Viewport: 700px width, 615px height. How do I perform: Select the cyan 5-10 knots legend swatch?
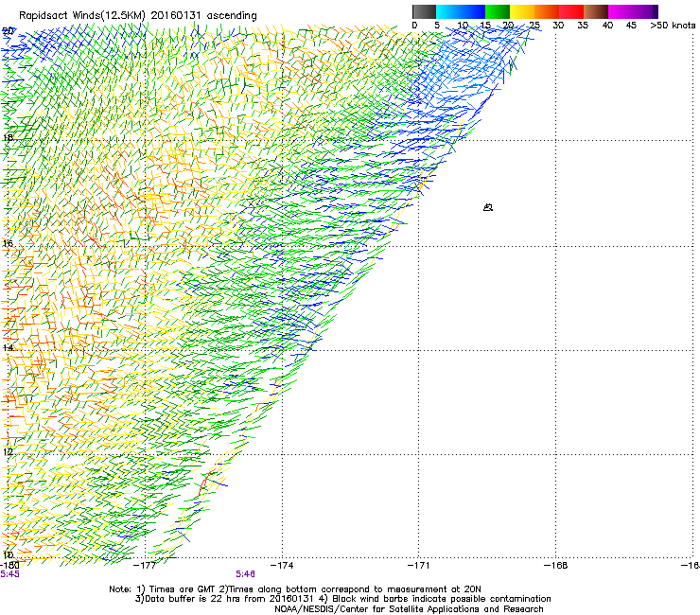pos(448,11)
